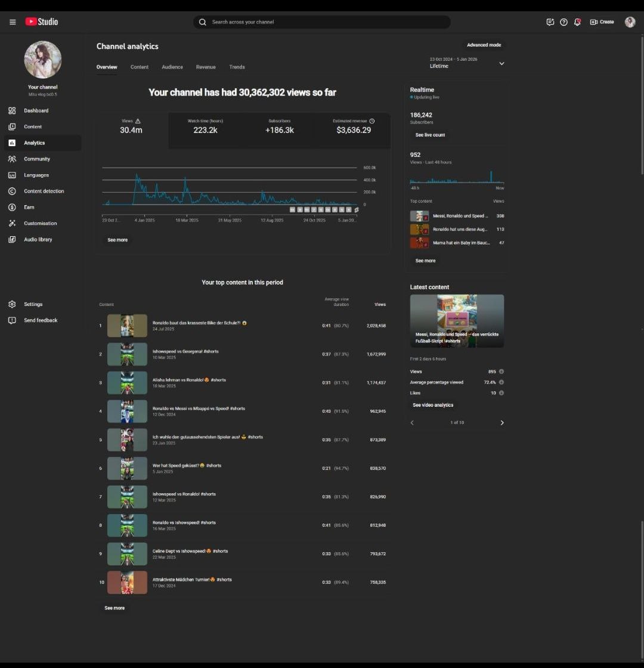Click the See live count button
Image resolution: width=644 pixels, height=668 pixels.
coord(430,135)
